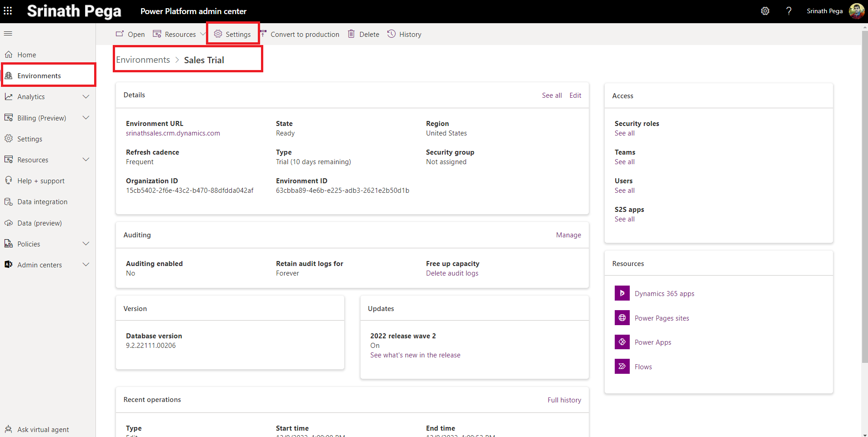Select the Power Apps resource icon
868x437 pixels.
622,342
